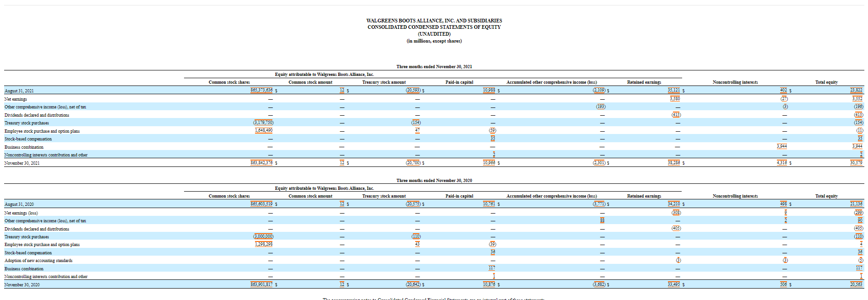Select 2020 other comprehensive income total 90
Screen dimensions: 868x300
coord(860,220)
